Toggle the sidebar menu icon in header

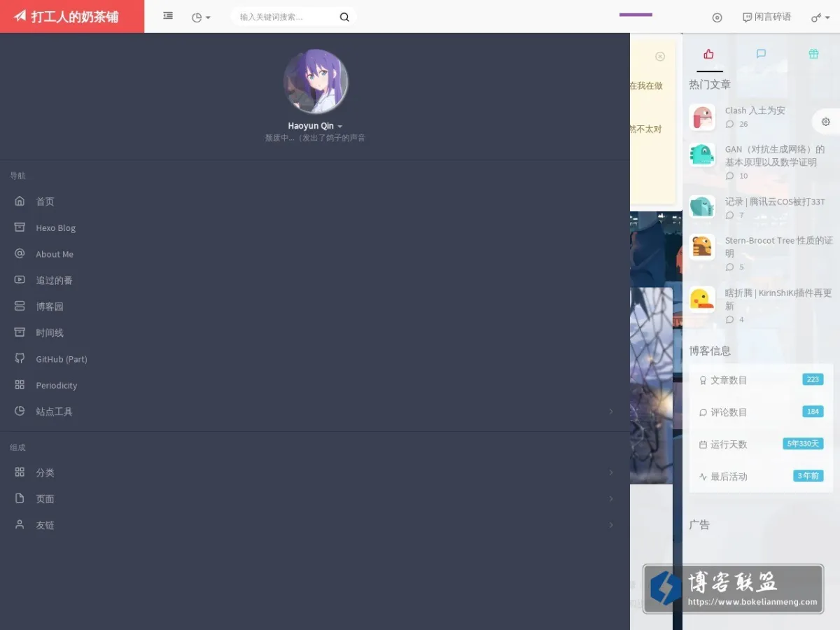[168, 15]
